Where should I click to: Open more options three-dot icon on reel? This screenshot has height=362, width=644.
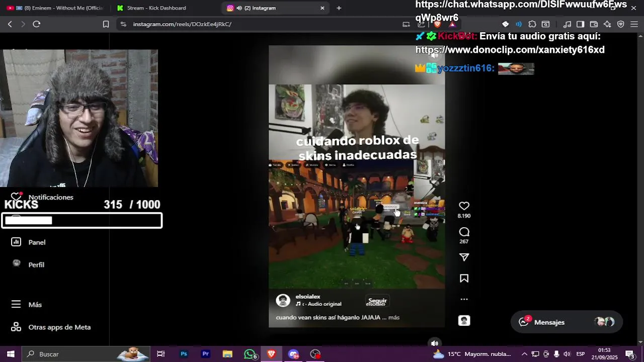click(x=464, y=299)
